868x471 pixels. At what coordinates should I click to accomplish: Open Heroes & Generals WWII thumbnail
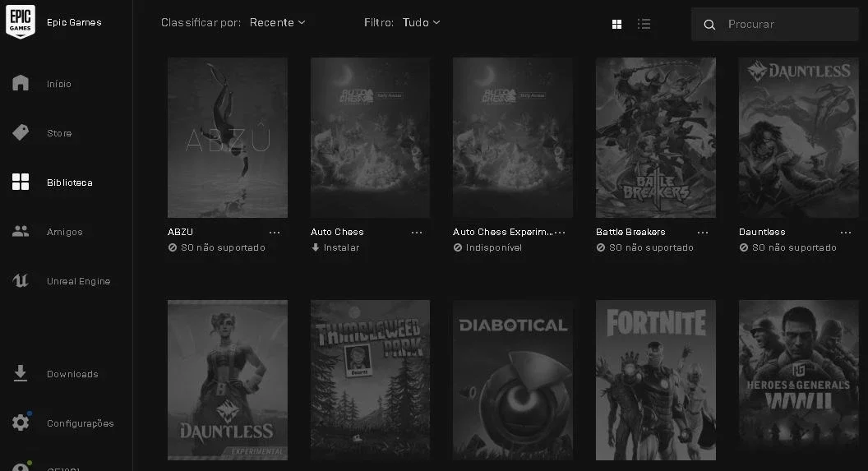(x=799, y=380)
